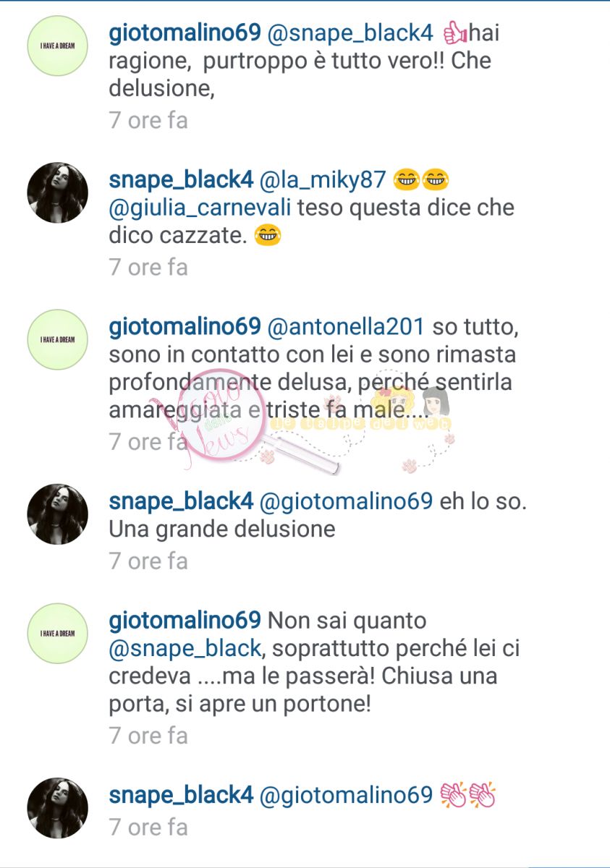Tap @giotomalino69 mention before 'eh lo so'
Screen dimensions: 610x868
[346, 501]
